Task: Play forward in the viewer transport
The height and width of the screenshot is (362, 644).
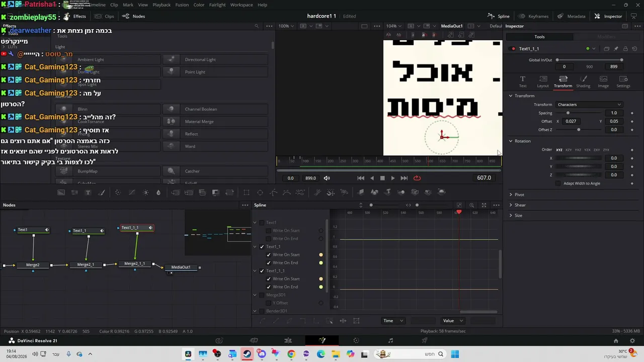Action: click(393, 178)
